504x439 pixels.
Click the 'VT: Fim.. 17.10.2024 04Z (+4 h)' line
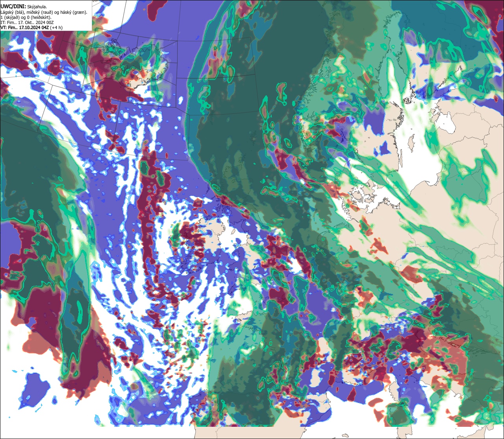(x=31, y=28)
